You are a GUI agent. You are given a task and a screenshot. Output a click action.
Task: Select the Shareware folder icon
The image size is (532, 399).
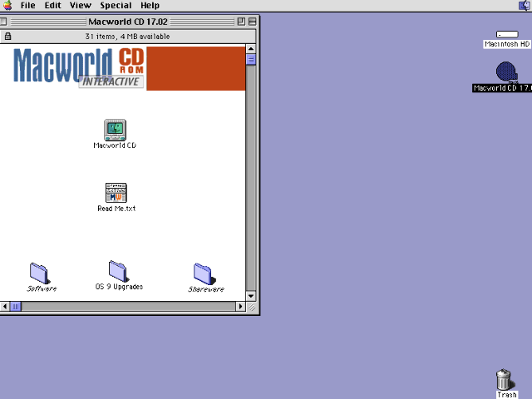(204, 273)
